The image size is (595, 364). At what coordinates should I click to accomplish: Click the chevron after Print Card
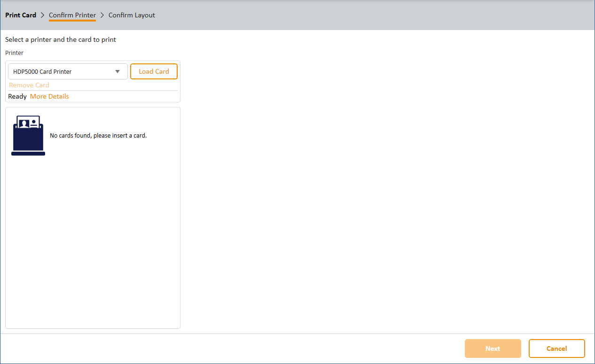click(42, 15)
